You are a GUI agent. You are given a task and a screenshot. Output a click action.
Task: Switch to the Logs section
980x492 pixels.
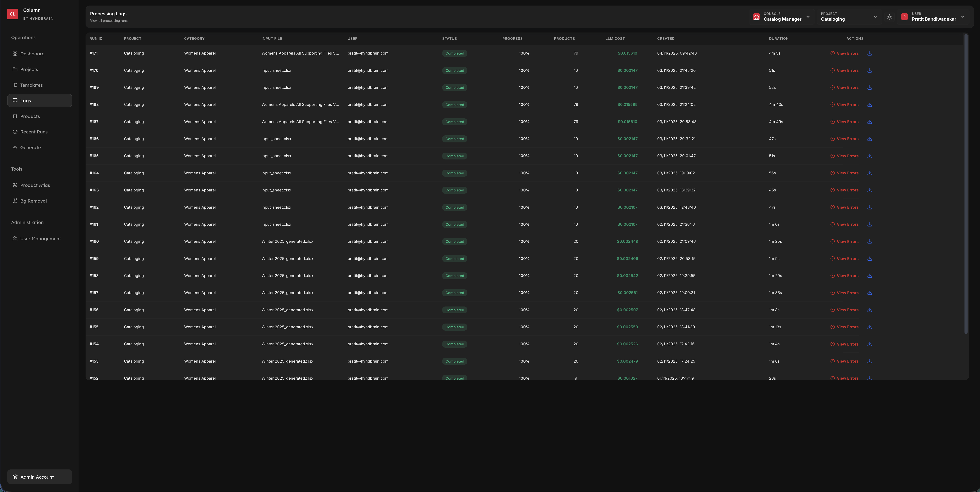(x=26, y=101)
